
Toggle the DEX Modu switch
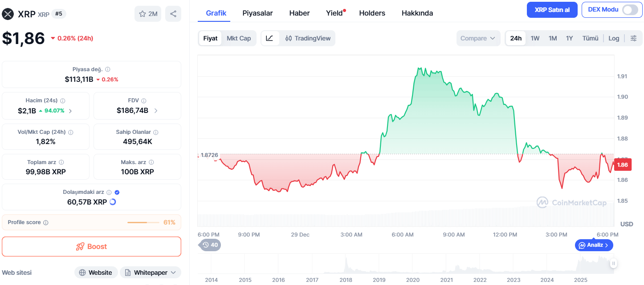pyautogui.click(x=630, y=10)
